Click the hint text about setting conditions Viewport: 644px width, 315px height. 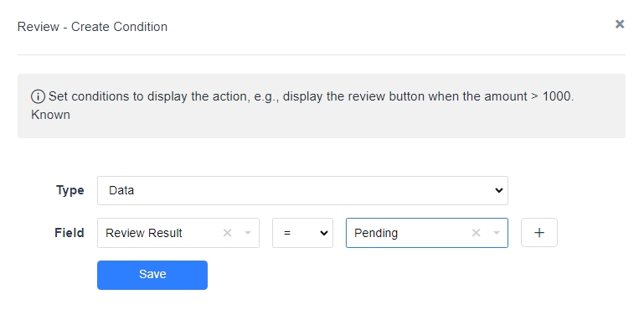click(311, 96)
